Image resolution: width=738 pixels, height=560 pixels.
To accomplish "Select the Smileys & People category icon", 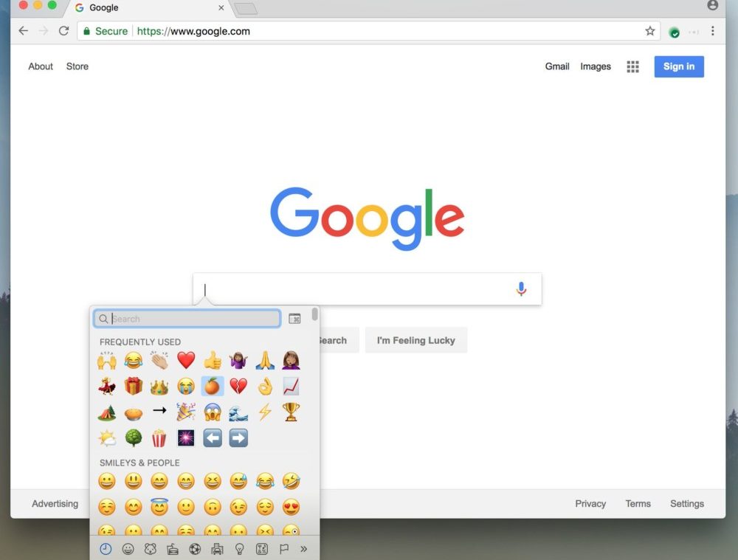I will [x=128, y=548].
